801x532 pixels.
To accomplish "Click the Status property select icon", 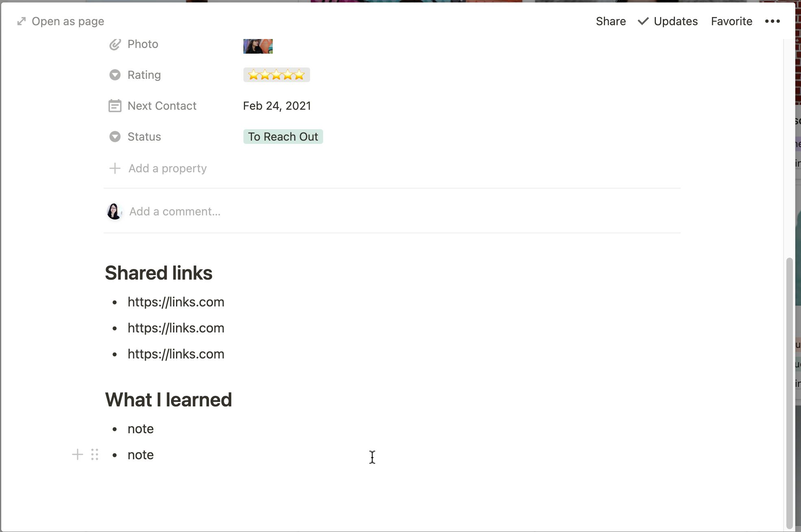I will 115,137.
